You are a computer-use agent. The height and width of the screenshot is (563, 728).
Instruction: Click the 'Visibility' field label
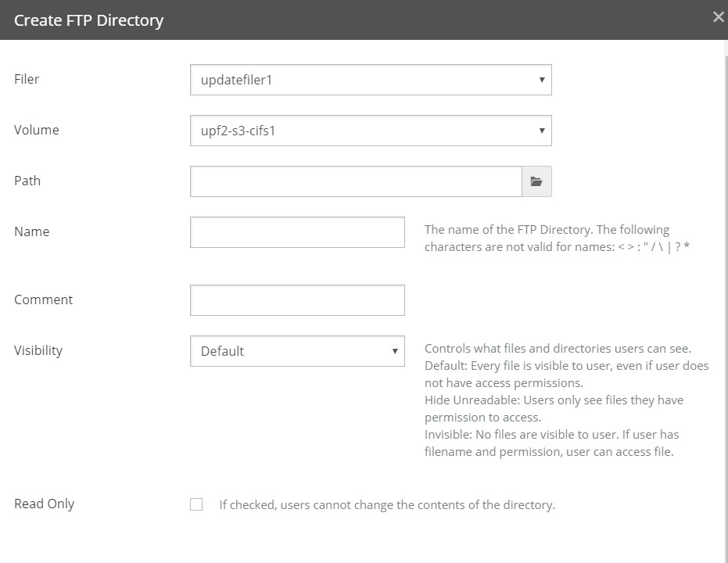38,351
